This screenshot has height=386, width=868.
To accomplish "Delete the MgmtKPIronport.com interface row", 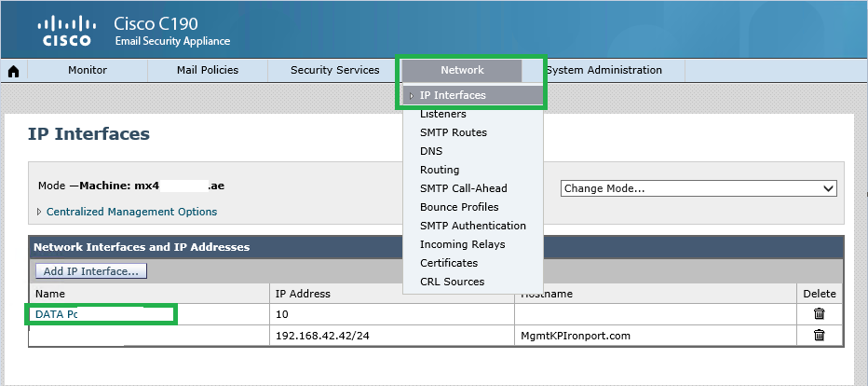I will pos(820,335).
